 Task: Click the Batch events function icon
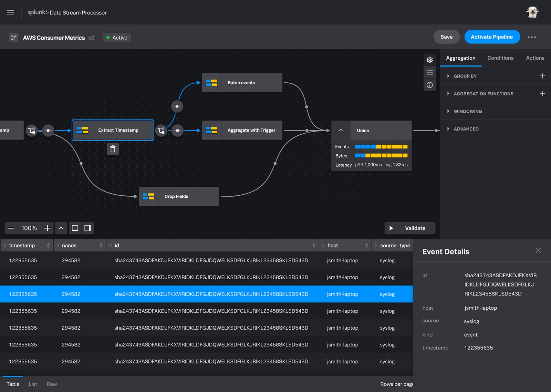(x=211, y=83)
